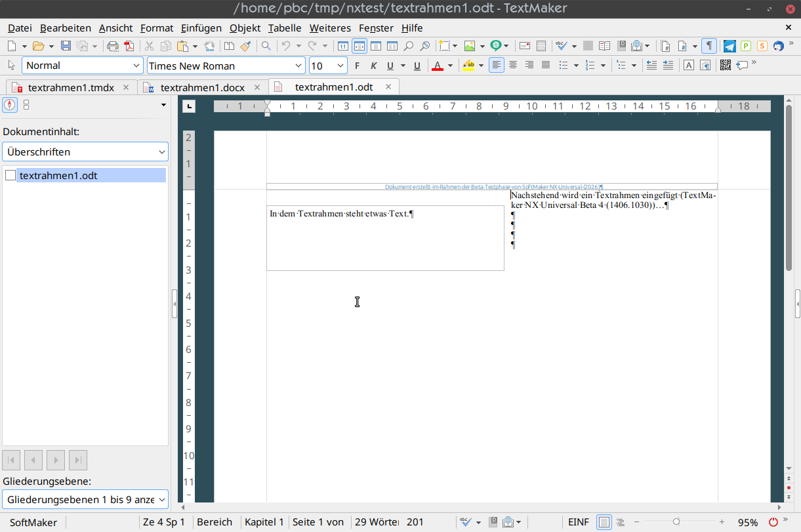Open the Datei menu
The height and width of the screenshot is (532, 801).
(x=20, y=28)
